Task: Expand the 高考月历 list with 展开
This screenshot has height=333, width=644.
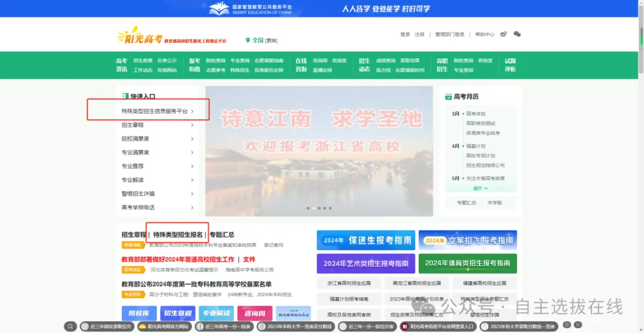Action: click(481, 188)
